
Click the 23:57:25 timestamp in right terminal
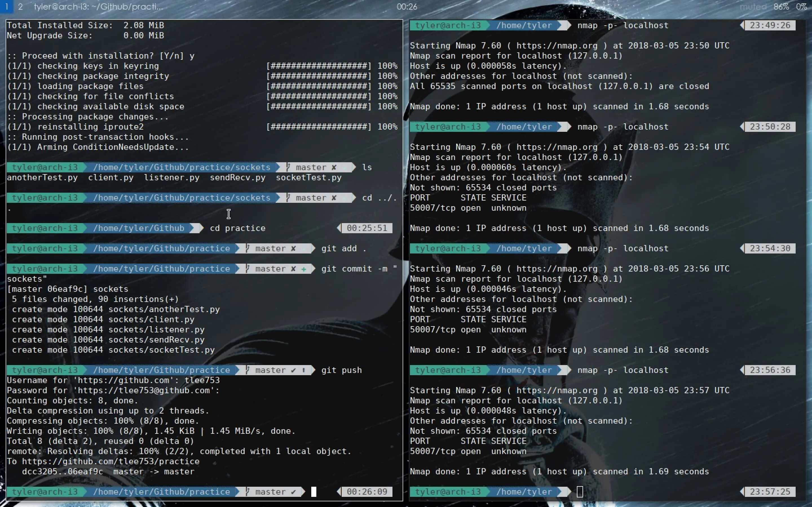tap(770, 492)
